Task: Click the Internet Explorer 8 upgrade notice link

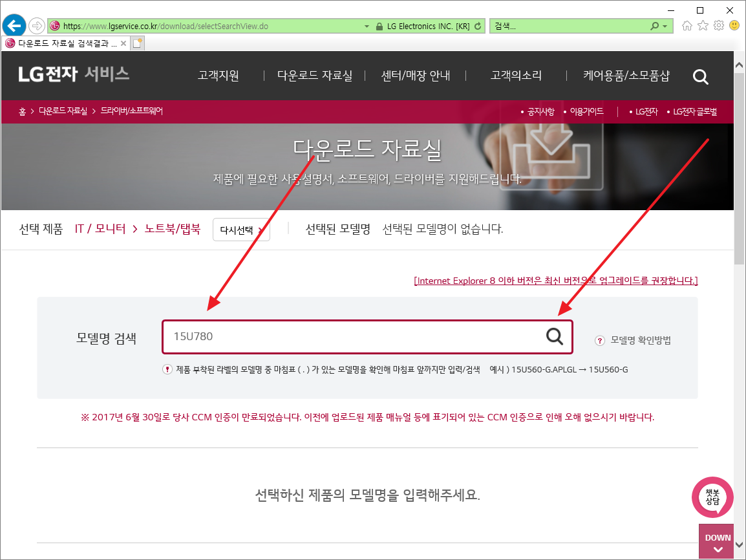Action: click(x=555, y=281)
